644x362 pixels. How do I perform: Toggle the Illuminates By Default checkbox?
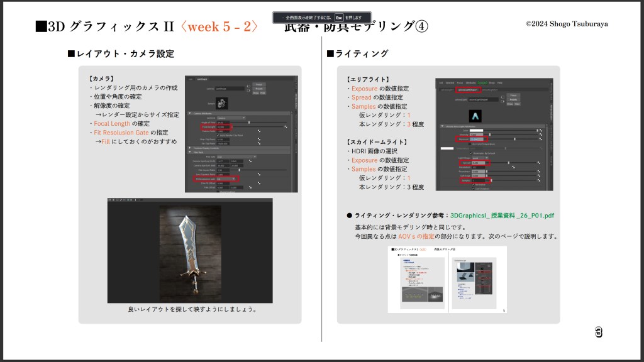point(470,152)
